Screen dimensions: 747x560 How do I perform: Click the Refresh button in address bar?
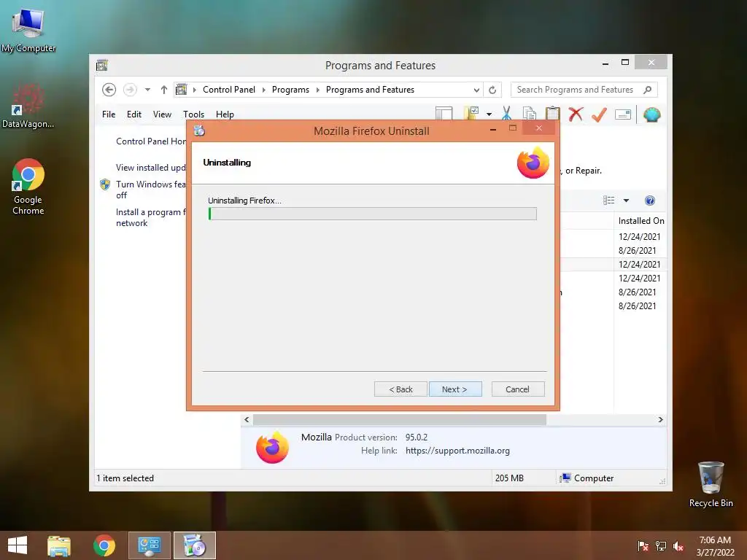(492, 90)
